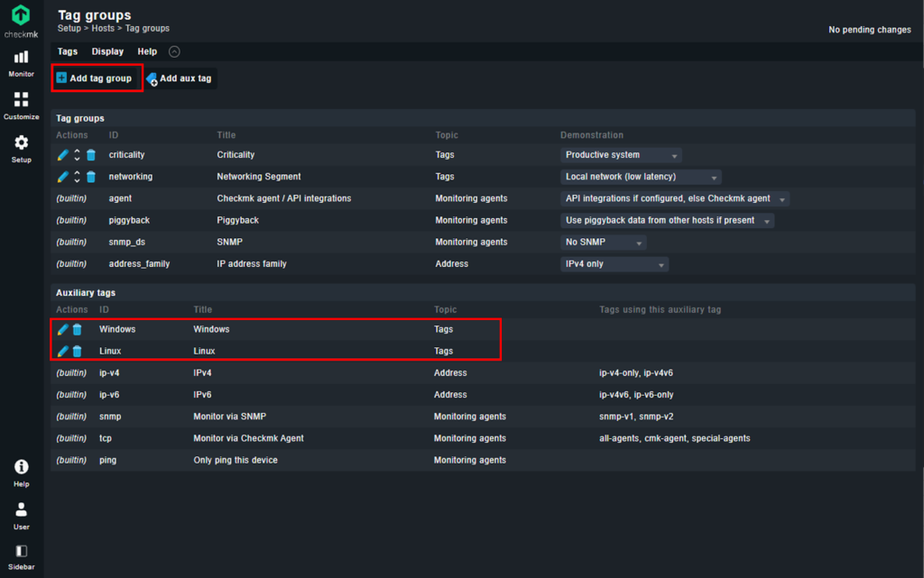Image resolution: width=924 pixels, height=578 pixels.
Task: Select the IP address family title
Action: click(252, 263)
